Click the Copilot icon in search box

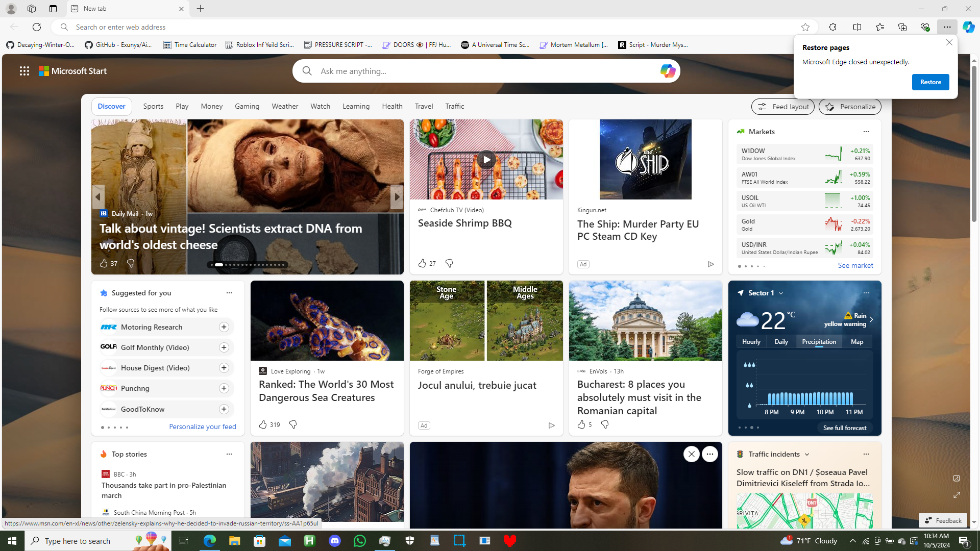click(x=667, y=71)
